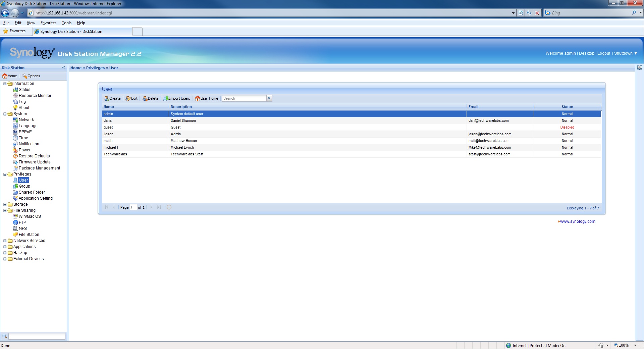
Task: Refresh the user list
Action: coord(169,207)
